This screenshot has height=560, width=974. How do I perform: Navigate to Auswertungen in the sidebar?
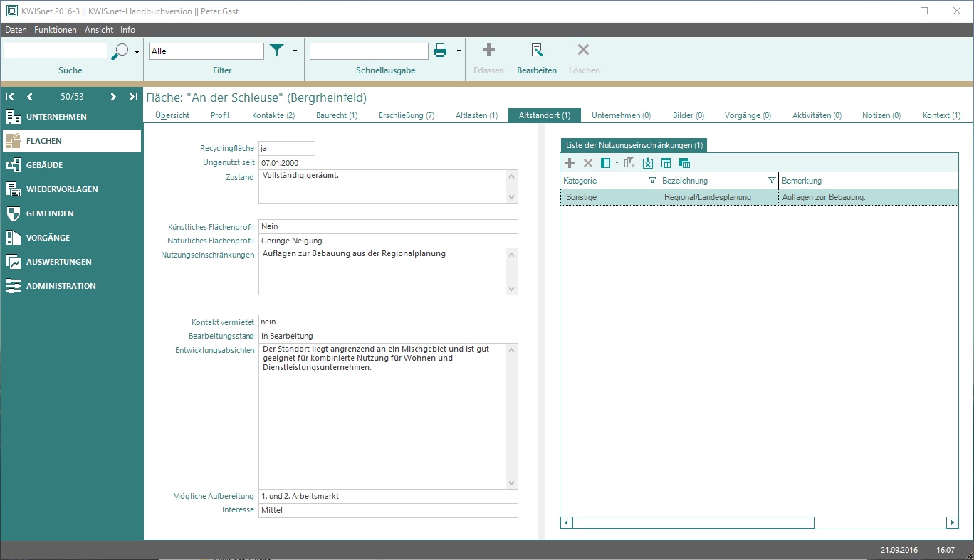click(58, 262)
